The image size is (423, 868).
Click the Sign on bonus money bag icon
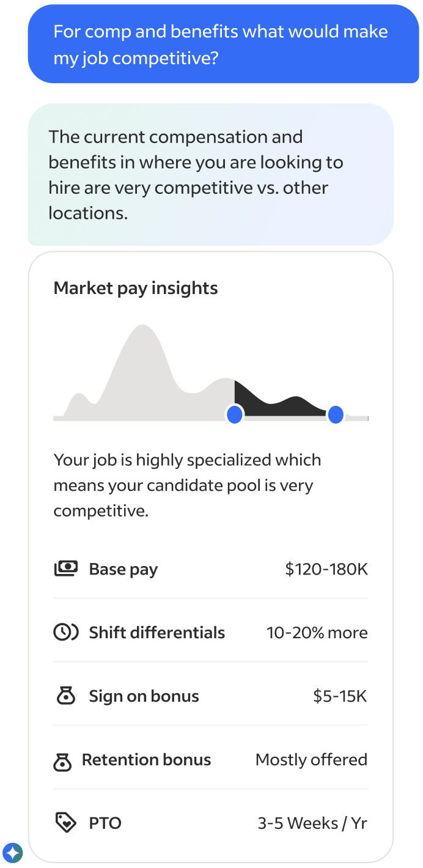tap(65, 696)
